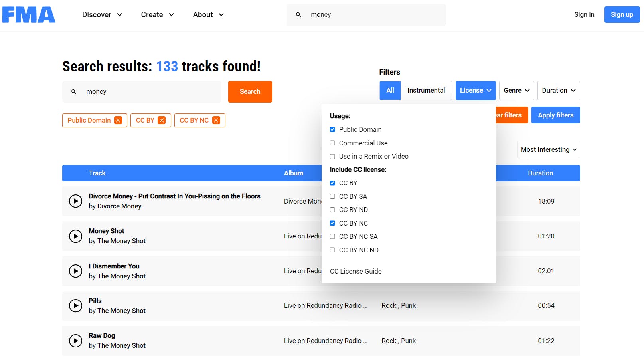Remove the CC BY NC filter tag

point(216,121)
